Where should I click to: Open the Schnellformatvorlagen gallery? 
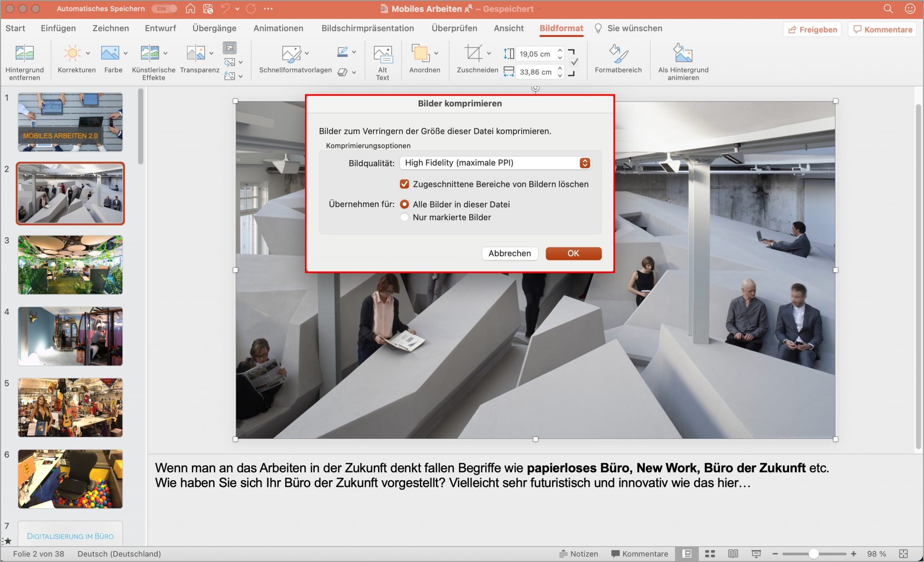coord(292,54)
